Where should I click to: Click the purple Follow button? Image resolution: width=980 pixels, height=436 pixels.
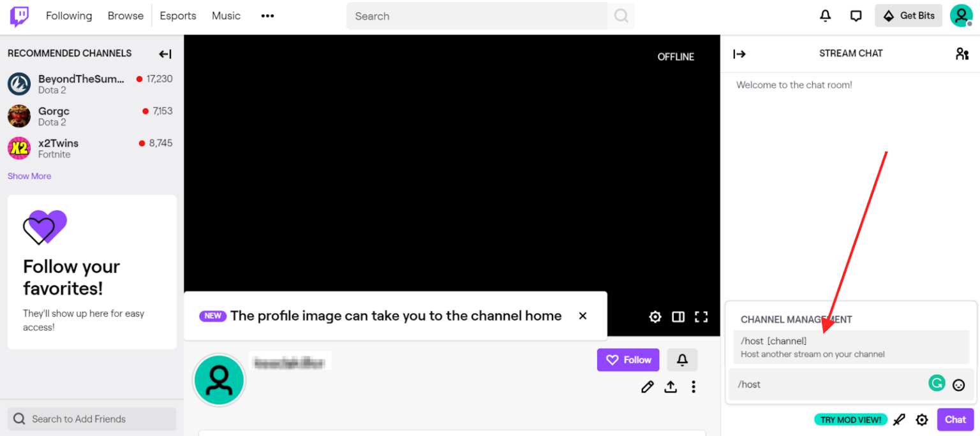[x=628, y=360]
